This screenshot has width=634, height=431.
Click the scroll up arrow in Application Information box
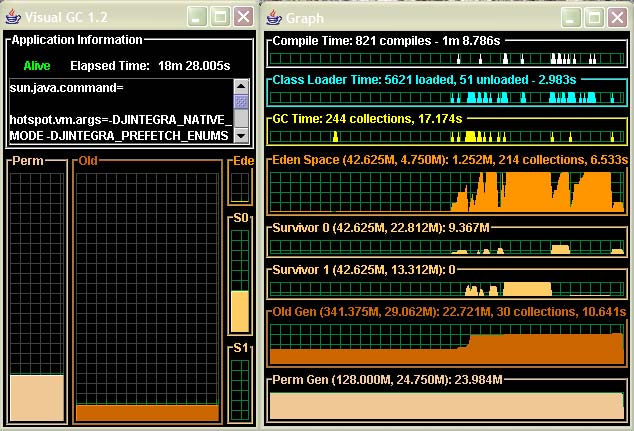click(x=241, y=86)
